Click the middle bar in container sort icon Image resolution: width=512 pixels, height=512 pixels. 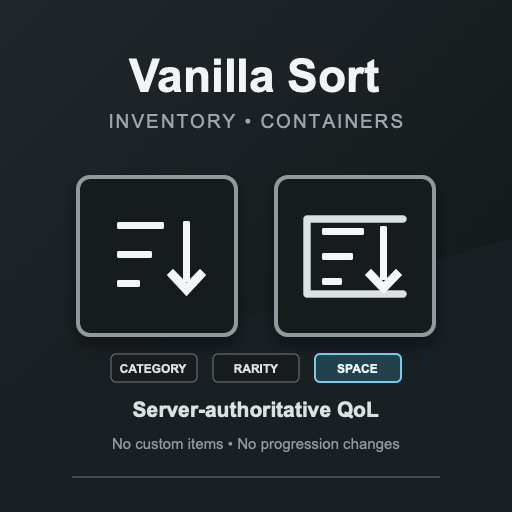pyautogui.click(x=337, y=256)
